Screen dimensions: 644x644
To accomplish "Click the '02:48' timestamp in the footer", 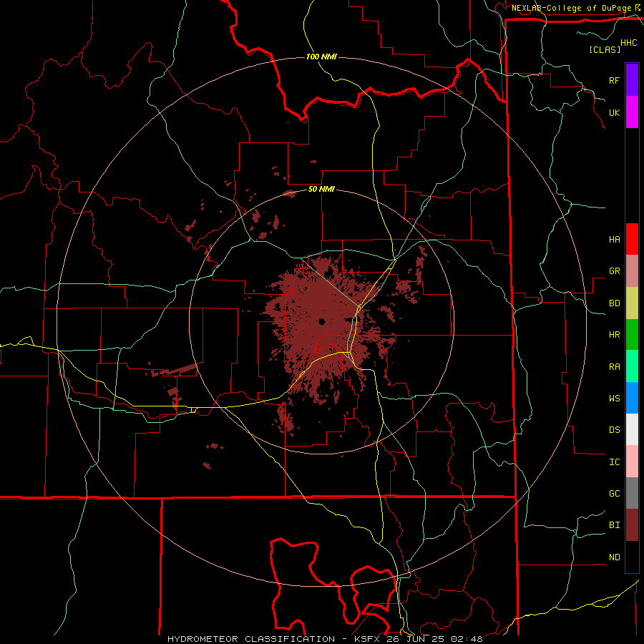I will point(467,639).
